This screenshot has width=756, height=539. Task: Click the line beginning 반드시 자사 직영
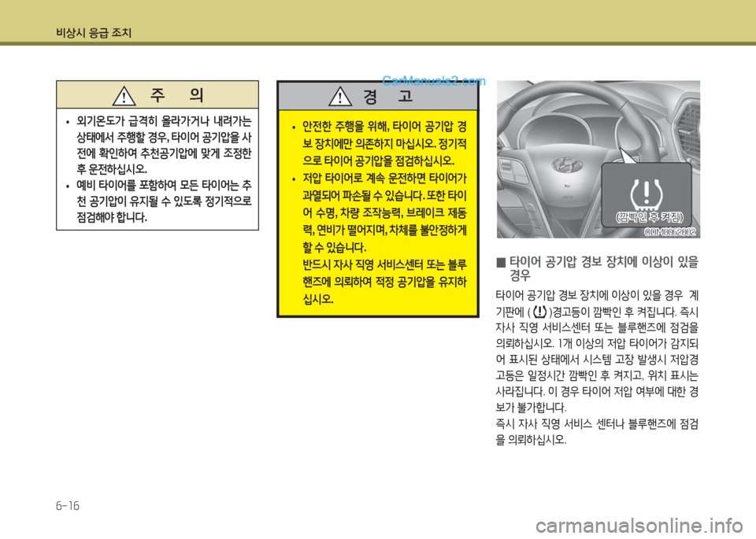(x=384, y=264)
